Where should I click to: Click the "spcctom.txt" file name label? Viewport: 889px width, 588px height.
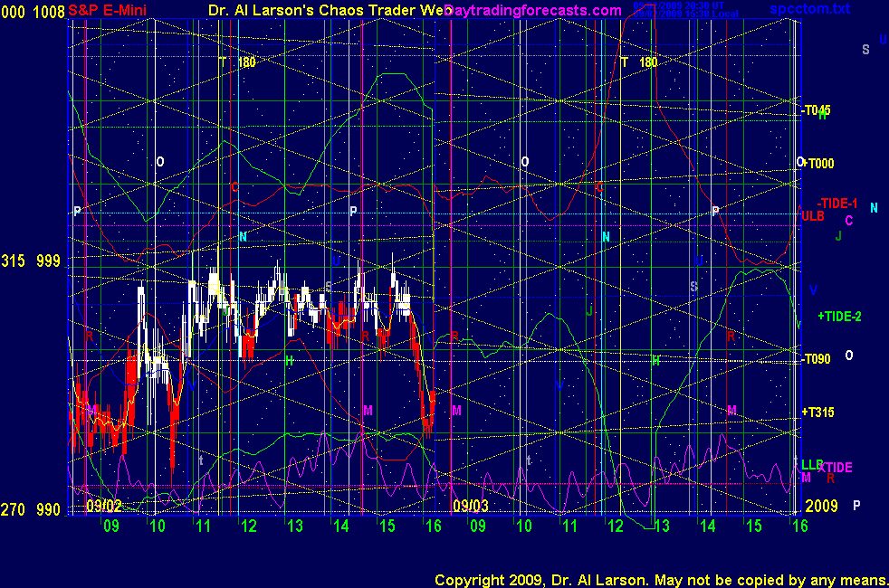809,8
